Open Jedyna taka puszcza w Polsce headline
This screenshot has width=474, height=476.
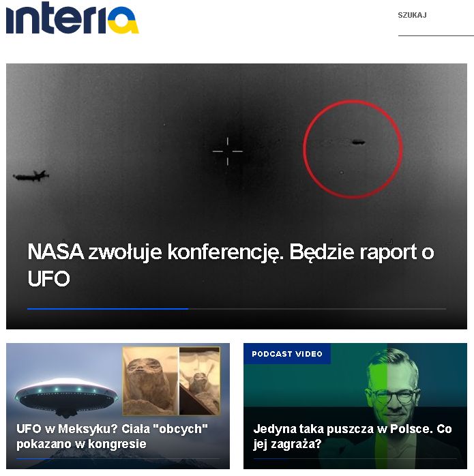353,436
